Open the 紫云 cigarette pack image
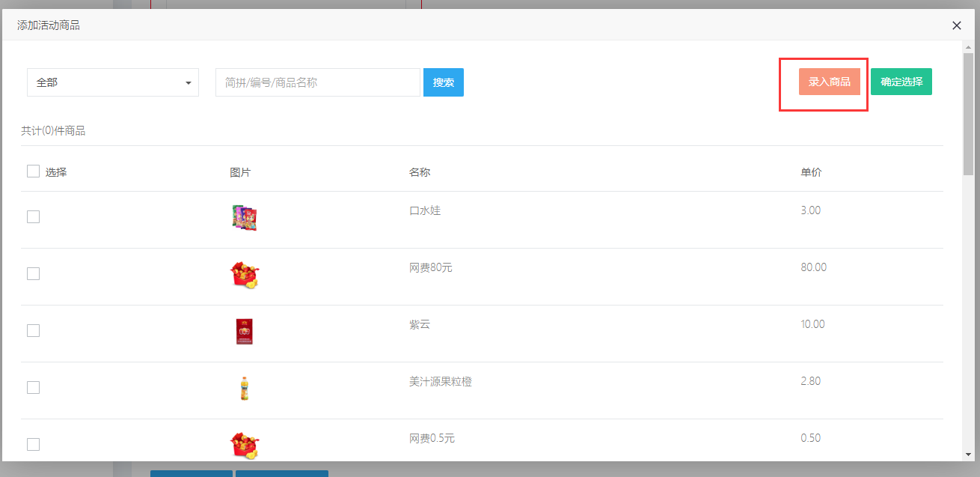 pos(245,331)
